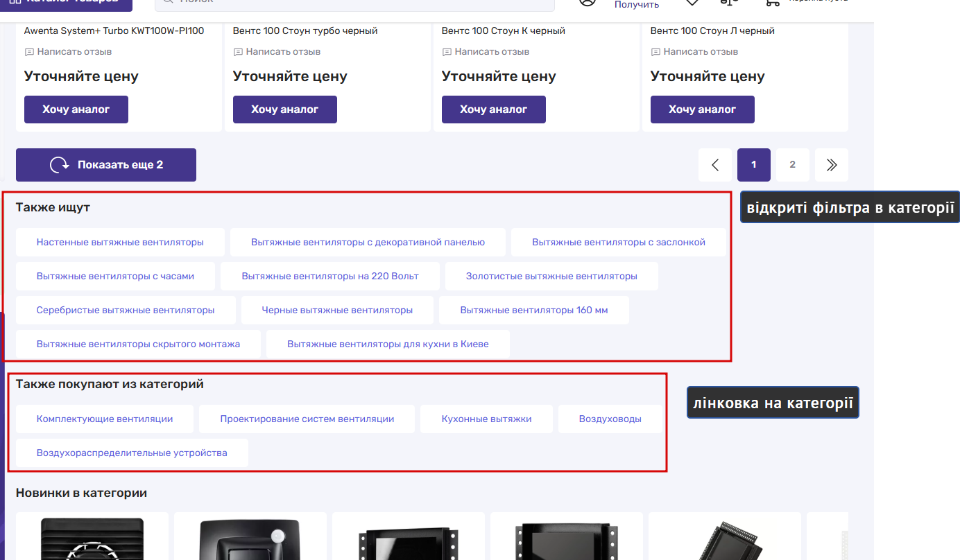Click Хочу аналог for Вентс 100 Стоун турбо черный
Screen dimensions: 960x560
285,110
